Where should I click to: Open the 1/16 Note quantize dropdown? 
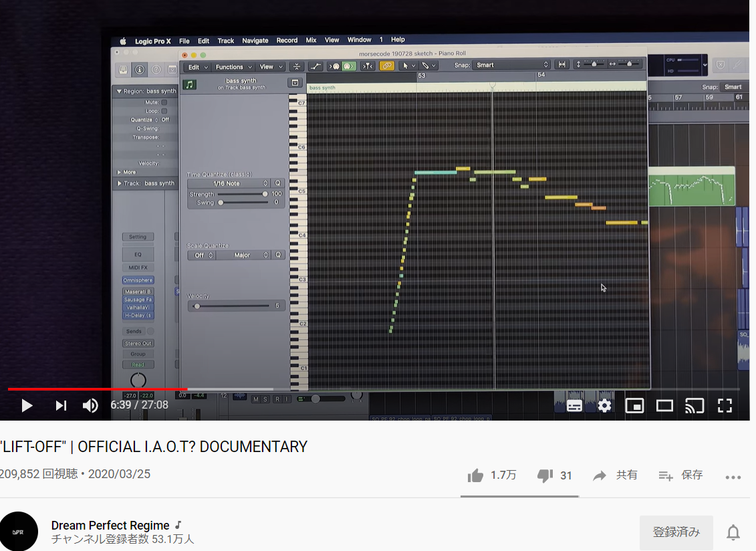[x=229, y=183]
